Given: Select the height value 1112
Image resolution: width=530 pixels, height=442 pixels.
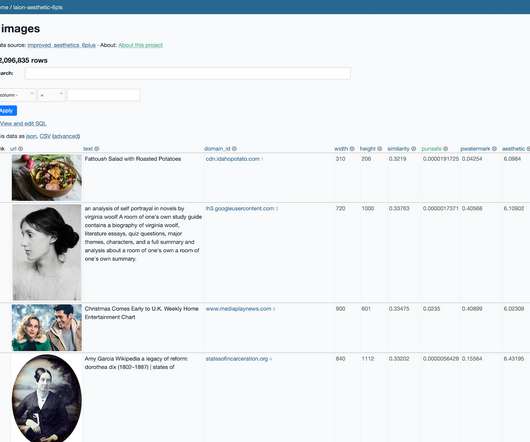Looking at the screenshot, I should point(368,359).
